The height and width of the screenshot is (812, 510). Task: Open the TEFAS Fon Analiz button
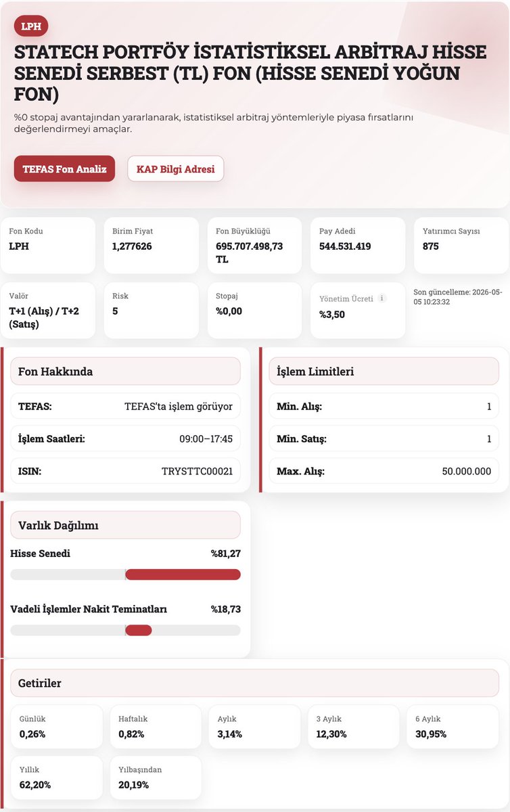64,169
